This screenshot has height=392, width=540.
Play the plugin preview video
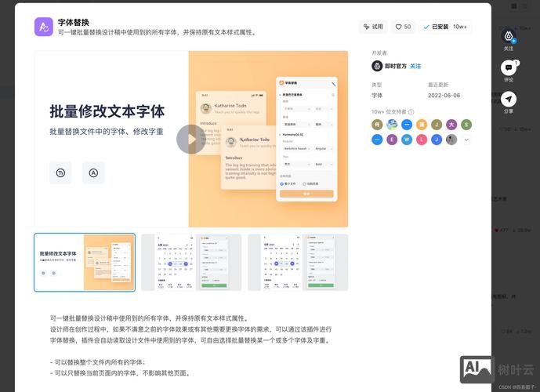pos(191,140)
